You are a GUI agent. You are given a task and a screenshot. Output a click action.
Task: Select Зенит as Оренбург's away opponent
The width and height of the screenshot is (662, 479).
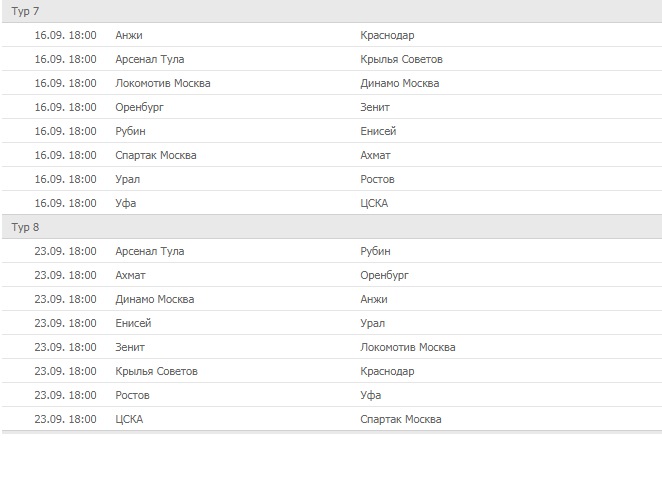tap(375, 107)
